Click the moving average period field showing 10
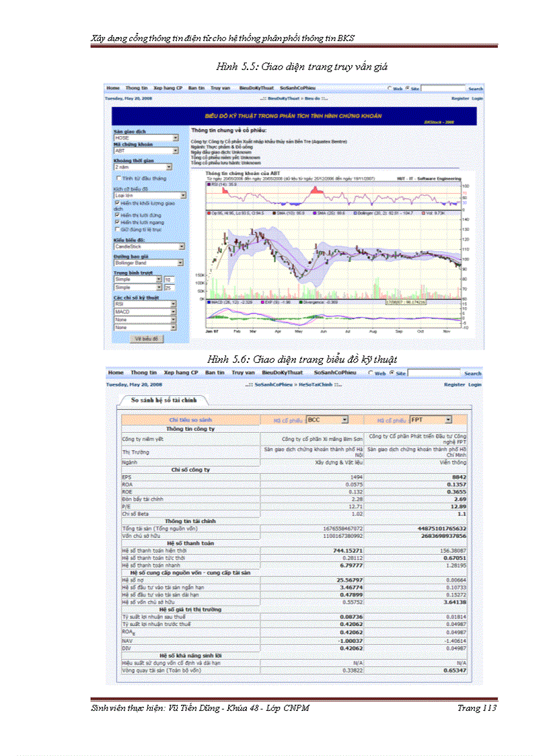 tap(170, 279)
